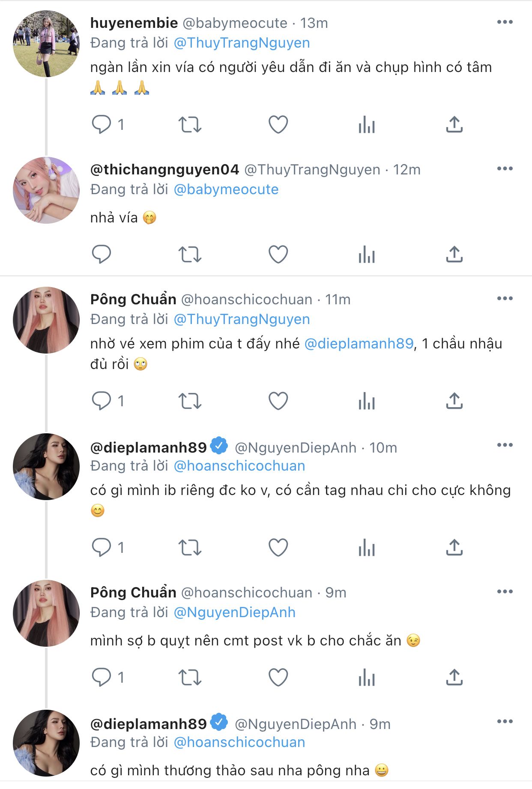This screenshot has height=789, width=532.
Task: View analytics on Pông Chuẩn's 9m tweet
Action: [x=367, y=678]
